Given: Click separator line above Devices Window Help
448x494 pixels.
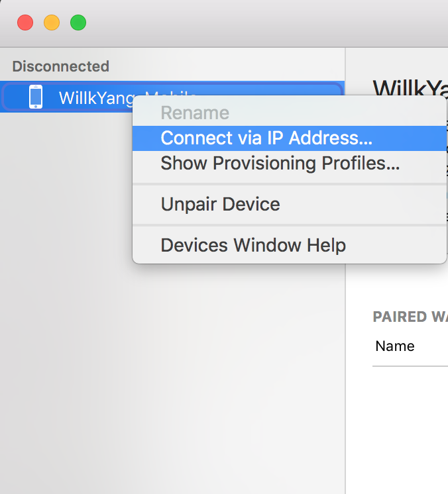Looking at the screenshot, I should pyautogui.click(x=290, y=225).
